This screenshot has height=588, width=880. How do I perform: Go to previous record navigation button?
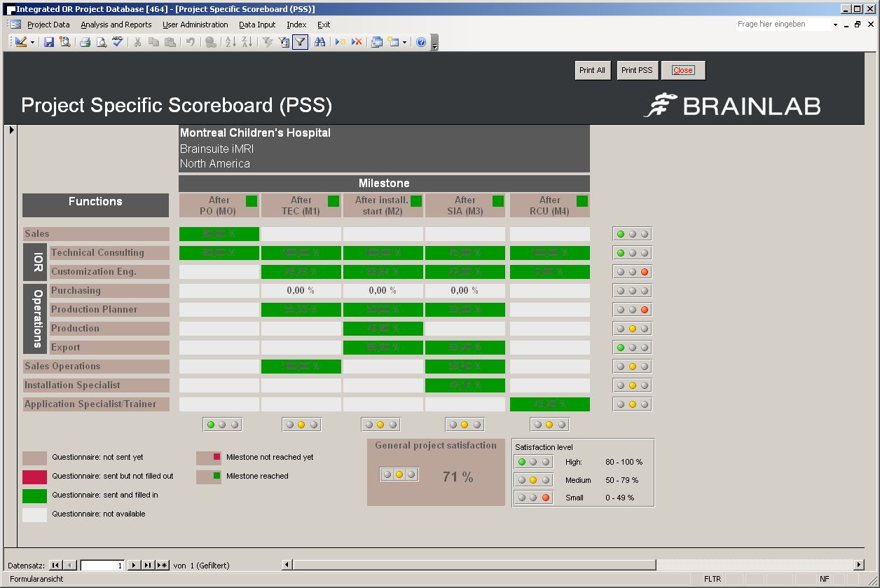click(x=70, y=565)
